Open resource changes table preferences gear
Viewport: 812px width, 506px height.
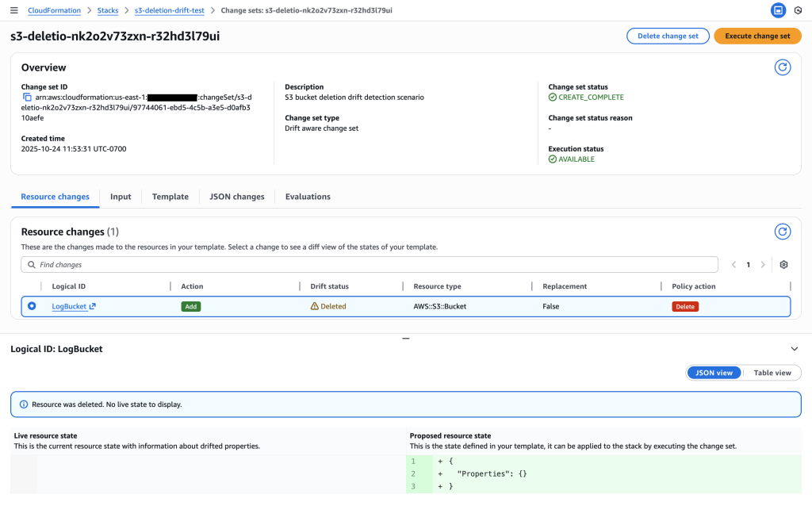[x=783, y=265]
